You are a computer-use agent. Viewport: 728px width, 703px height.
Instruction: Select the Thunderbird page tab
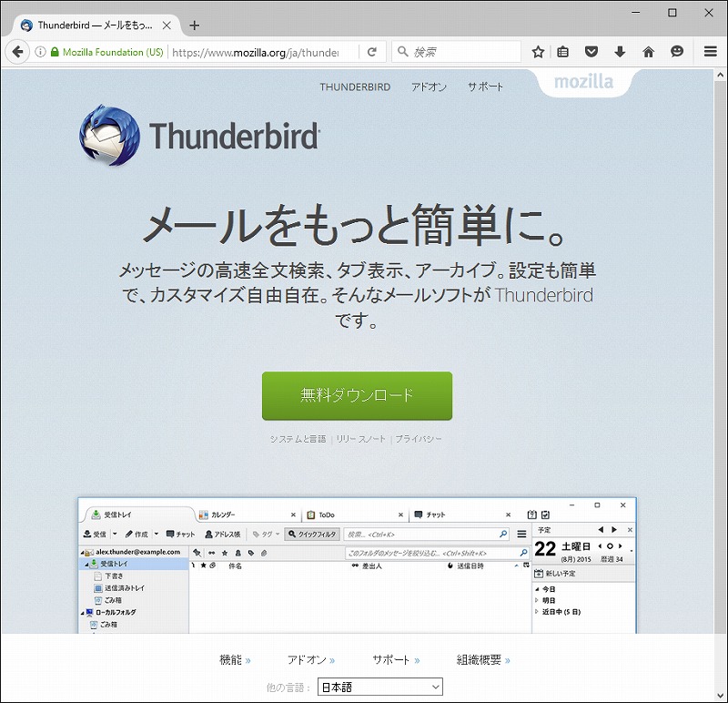click(x=96, y=25)
